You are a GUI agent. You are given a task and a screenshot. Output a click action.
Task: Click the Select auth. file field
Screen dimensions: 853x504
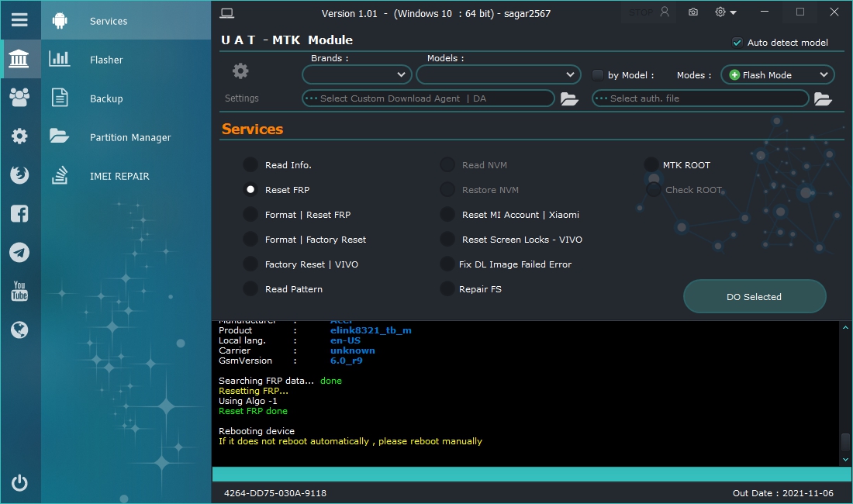click(700, 98)
